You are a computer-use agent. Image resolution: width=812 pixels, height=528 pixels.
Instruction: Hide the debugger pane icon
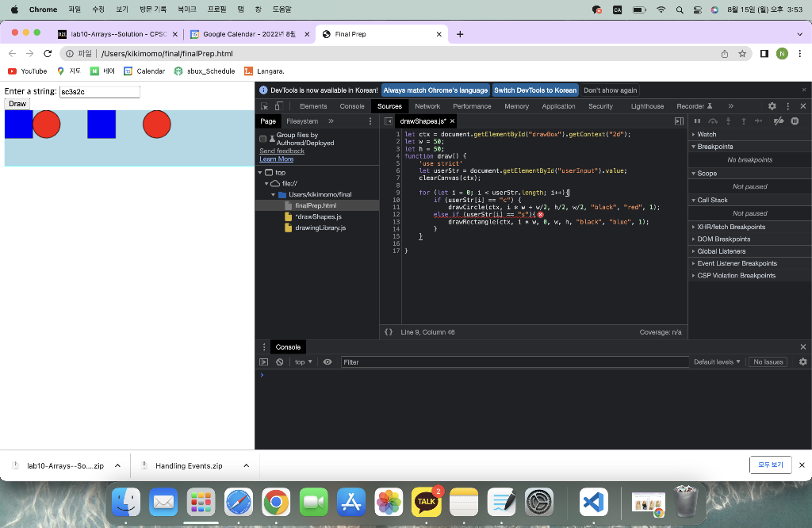coord(679,121)
